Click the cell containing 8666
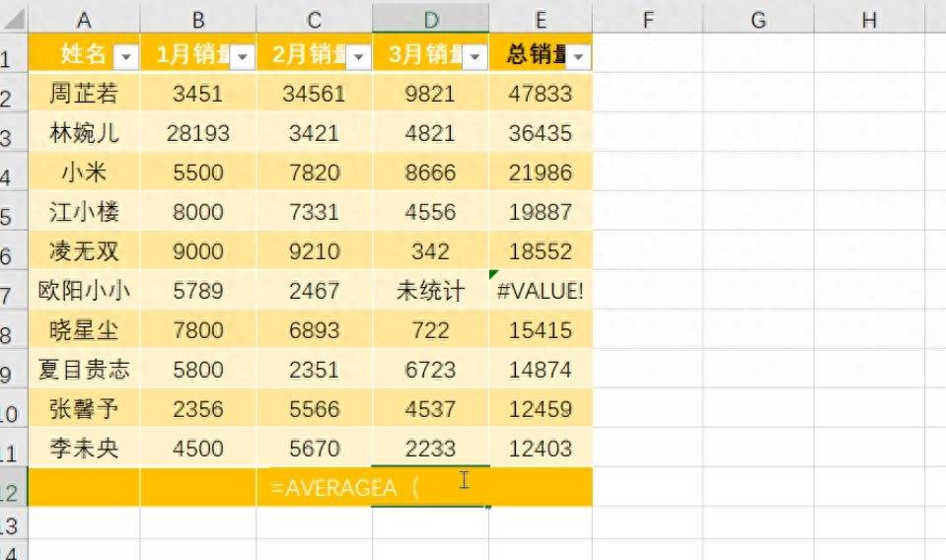The height and width of the screenshot is (560, 946). coord(430,173)
